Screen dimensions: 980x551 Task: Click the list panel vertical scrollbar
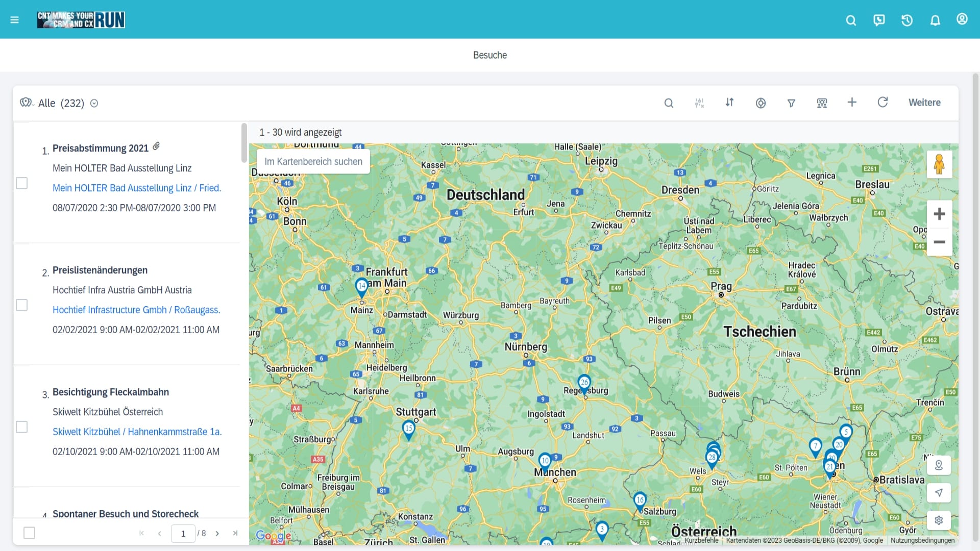(x=244, y=143)
